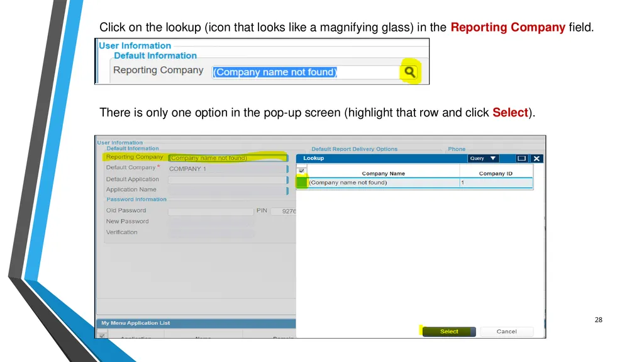The image size is (644, 362).
Task: Click Company ID cell value 1
Action: click(x=496, y=183)
